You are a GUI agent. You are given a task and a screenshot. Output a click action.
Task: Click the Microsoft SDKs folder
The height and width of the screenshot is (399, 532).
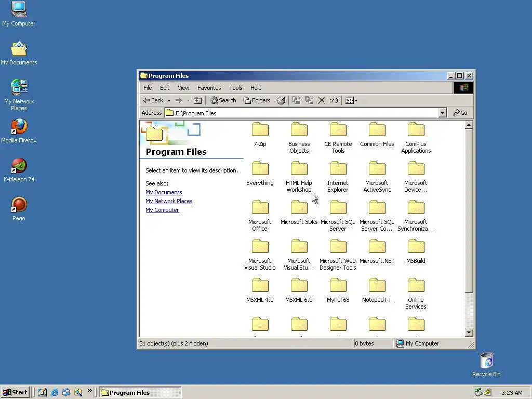coord(299,212)
